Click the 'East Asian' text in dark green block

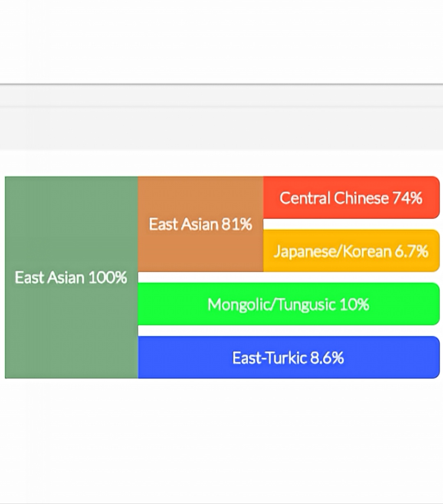coord(50,277)
